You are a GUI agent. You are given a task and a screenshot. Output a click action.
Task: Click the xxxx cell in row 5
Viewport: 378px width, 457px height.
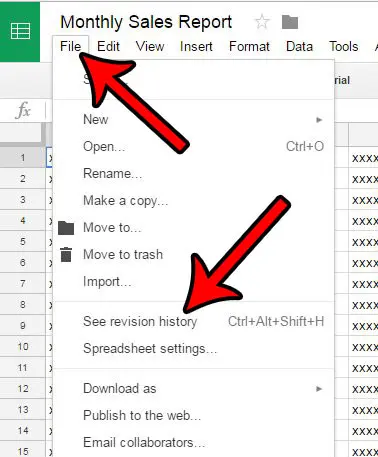tap(364, 242)
